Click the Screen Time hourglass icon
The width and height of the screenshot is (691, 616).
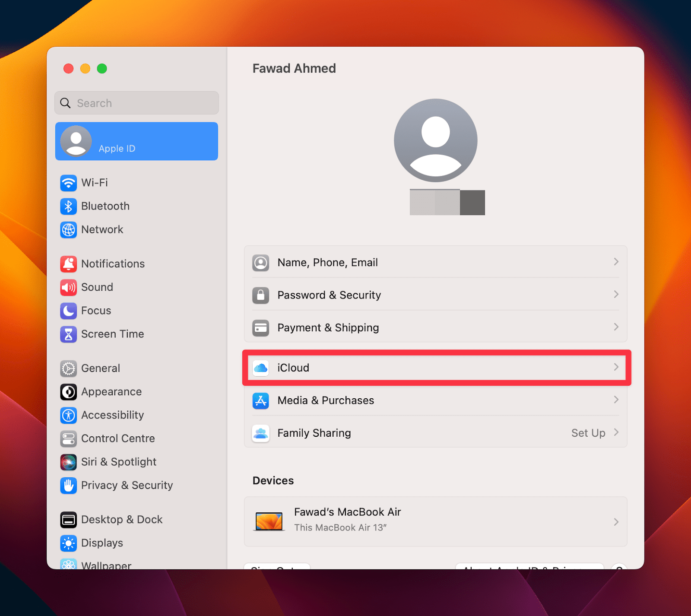pyautogui.click(x=68, y=334)
